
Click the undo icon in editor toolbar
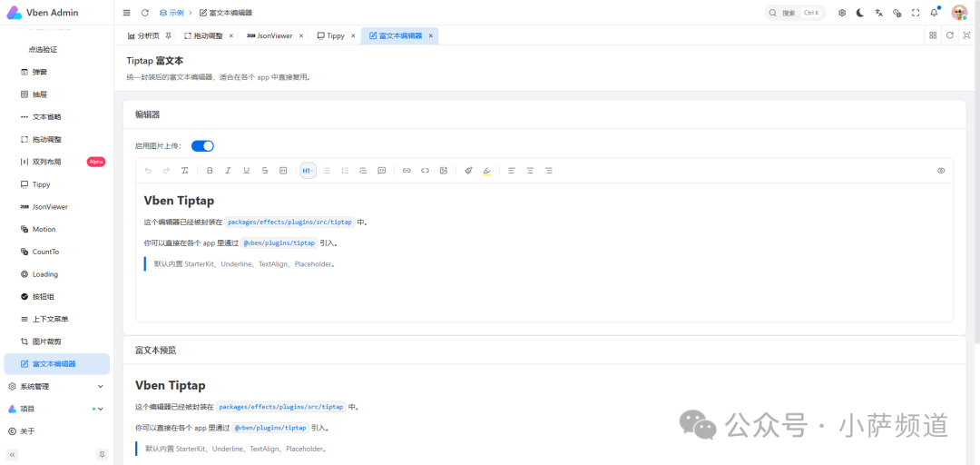click(148, 170)
